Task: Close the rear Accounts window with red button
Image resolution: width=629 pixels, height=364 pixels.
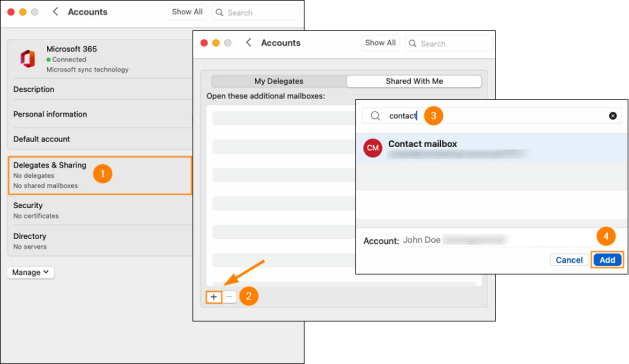Action: pyautogui.click(x=11, y=12)
